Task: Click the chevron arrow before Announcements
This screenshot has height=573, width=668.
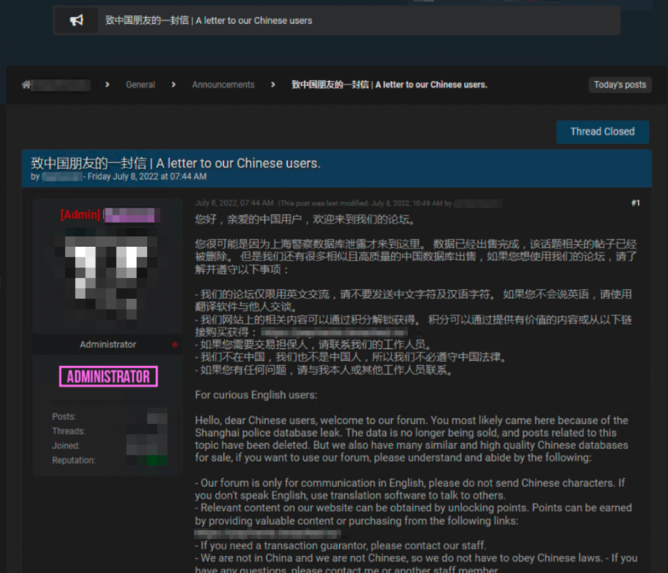Action: tap(173, 85)
